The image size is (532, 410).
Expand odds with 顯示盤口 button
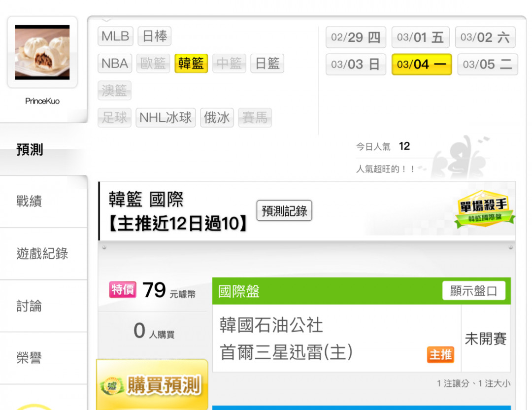click(474, 291)
